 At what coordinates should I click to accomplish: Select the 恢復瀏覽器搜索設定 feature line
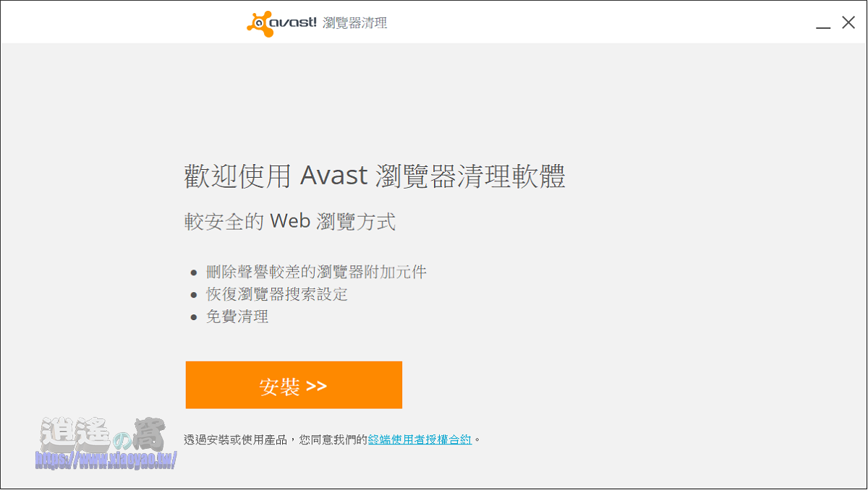click(277, 294)
